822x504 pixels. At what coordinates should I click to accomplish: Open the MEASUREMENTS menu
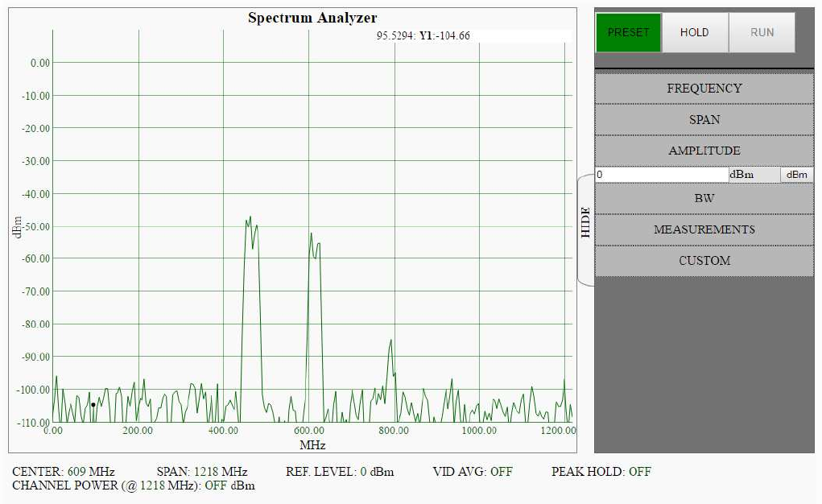click(704, 229)
